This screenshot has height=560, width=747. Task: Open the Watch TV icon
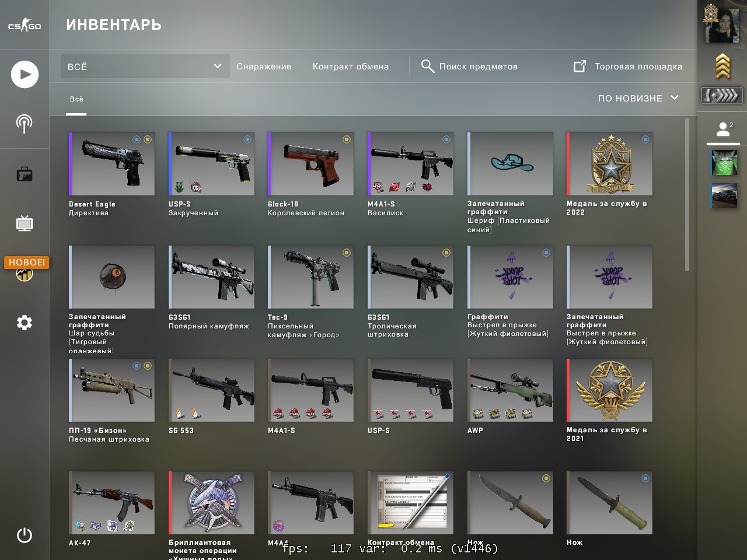click(x=25, y=223)
